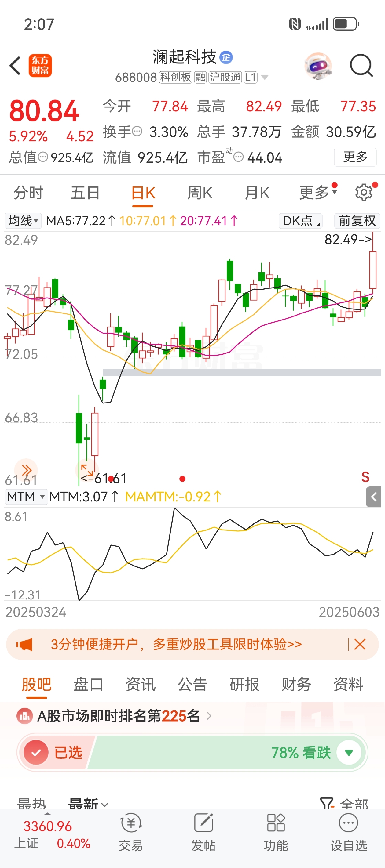Tap the price 80.84

[44, 111]
